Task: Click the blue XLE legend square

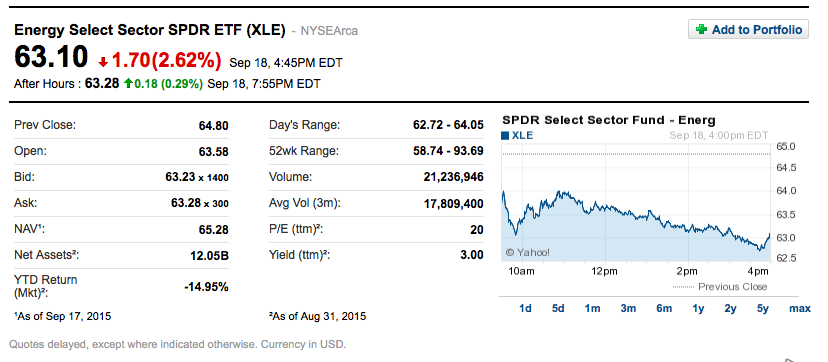Action: click(x=505, y=136)
